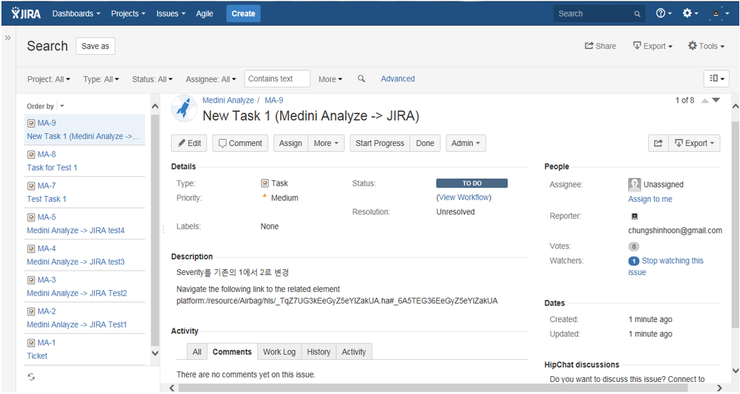Select issue MA-4 JIRA test3
740x394 pixels.
point(84,255)
